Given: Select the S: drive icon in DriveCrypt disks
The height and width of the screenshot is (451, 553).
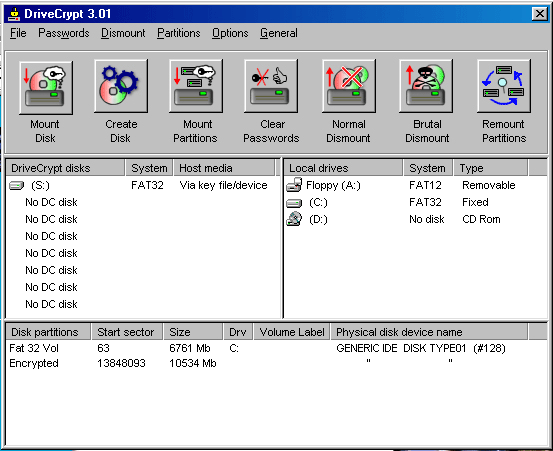Looking at the screenshot, I should tap(16, 185).
